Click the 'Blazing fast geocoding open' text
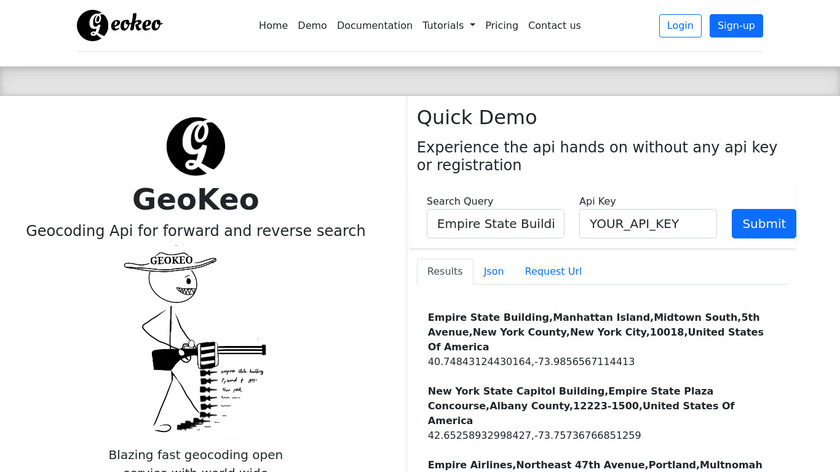 pos(196,455)
